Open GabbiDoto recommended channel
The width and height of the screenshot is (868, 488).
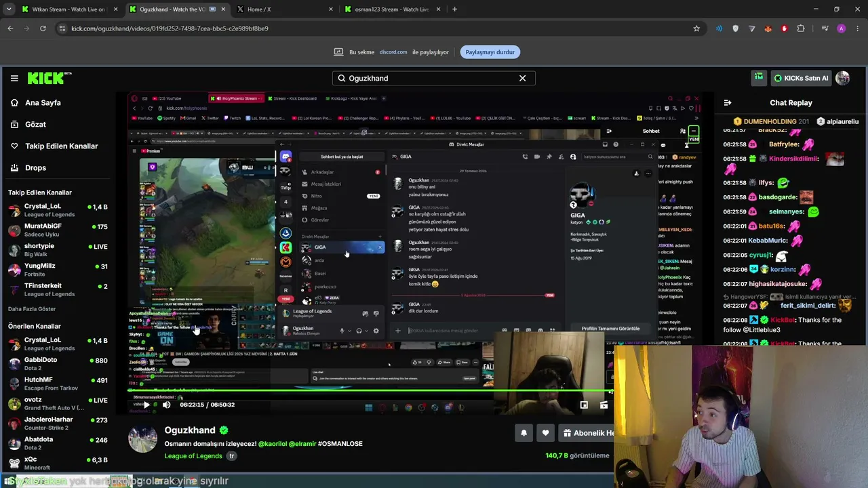pyautogui.click(x=58, y=363)
